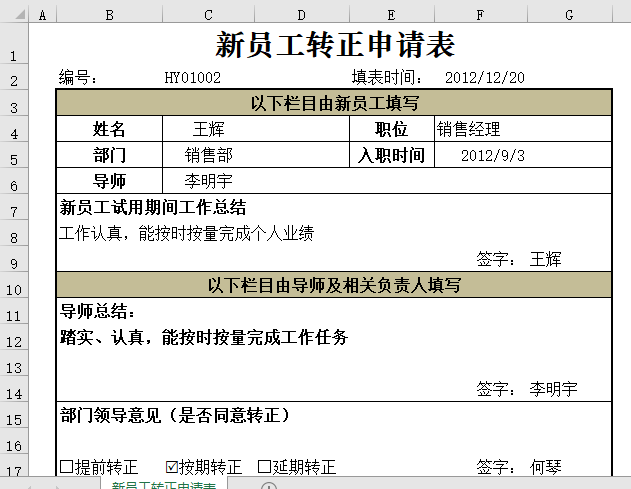
Task: Select the row 5 header
Action: pos(14,159)
